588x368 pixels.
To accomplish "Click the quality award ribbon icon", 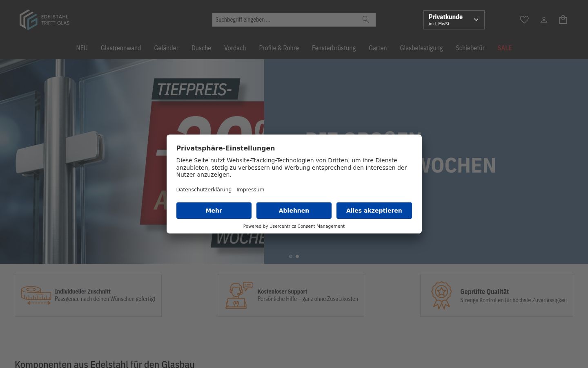I will pos(441,295).
